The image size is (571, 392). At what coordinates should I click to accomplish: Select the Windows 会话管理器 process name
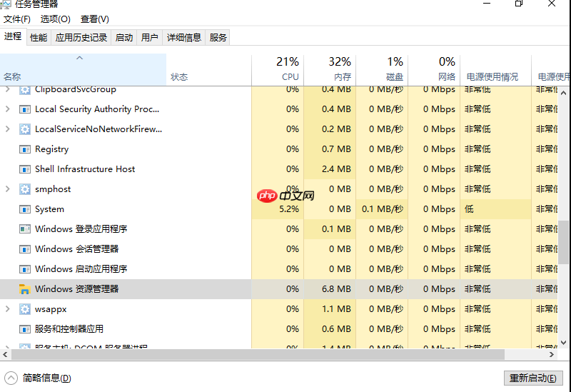[x=77, y=249]
